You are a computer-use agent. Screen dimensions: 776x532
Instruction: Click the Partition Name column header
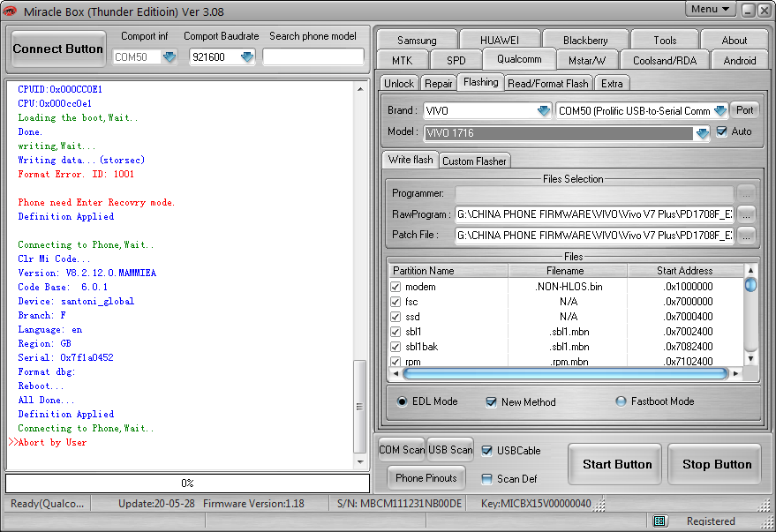tap(448, 271)
